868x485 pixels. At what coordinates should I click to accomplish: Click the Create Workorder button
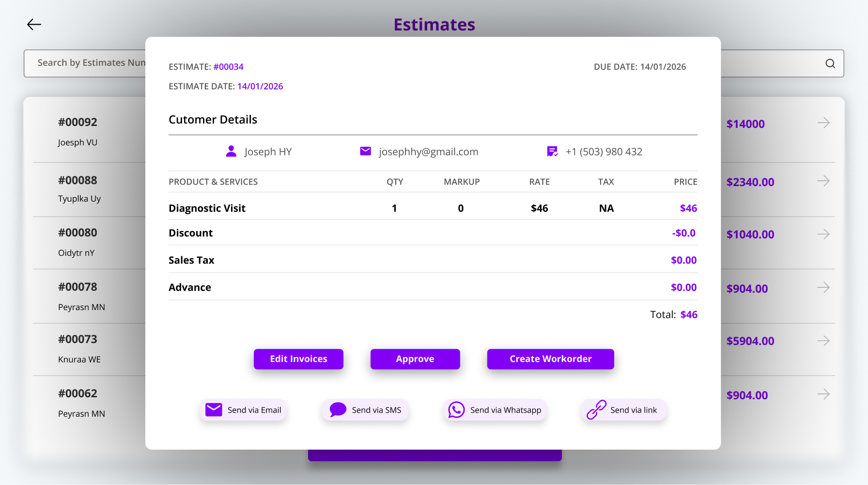tap(550, 359)
